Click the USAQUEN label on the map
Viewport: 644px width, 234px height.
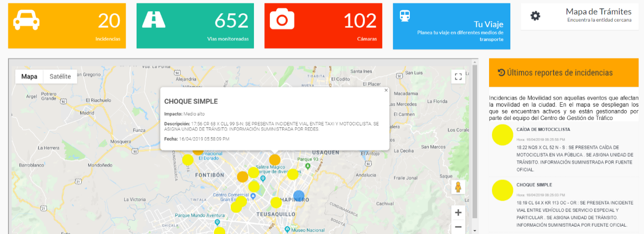coord(325,152)
